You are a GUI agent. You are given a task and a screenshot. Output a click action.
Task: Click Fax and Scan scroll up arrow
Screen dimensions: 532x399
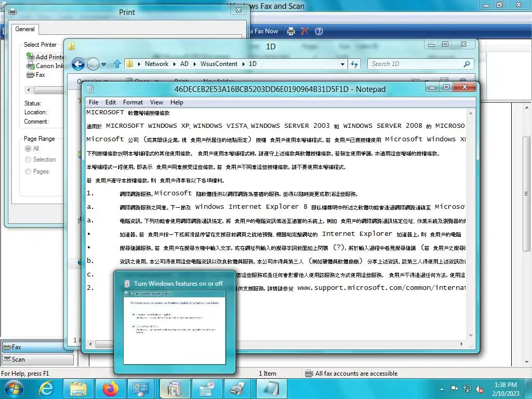click(x=527, y=108)
